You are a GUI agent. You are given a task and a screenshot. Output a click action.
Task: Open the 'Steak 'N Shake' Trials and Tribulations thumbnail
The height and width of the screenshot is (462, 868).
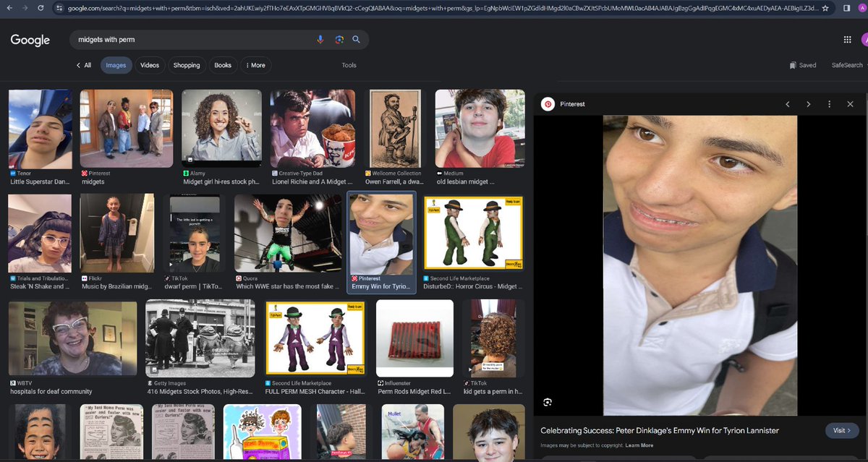click(40, 233)
